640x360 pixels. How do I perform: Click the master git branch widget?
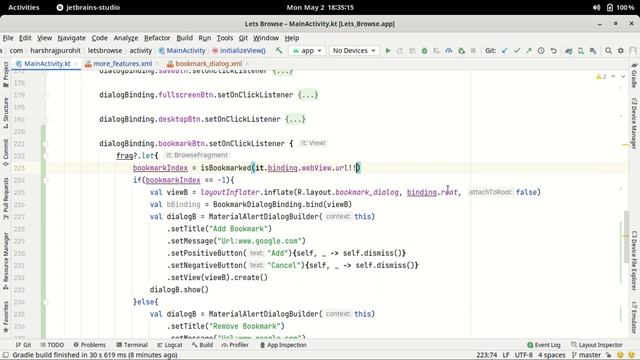(587, 355)
